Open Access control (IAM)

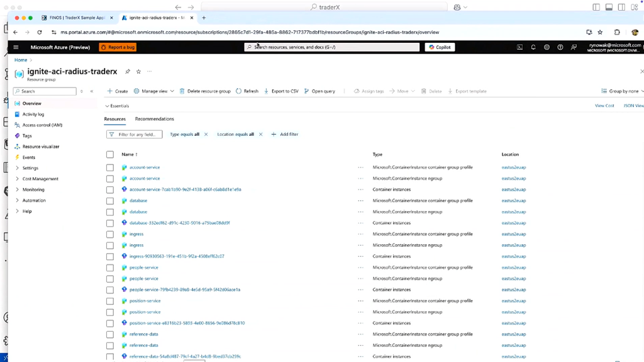(42, 125)
